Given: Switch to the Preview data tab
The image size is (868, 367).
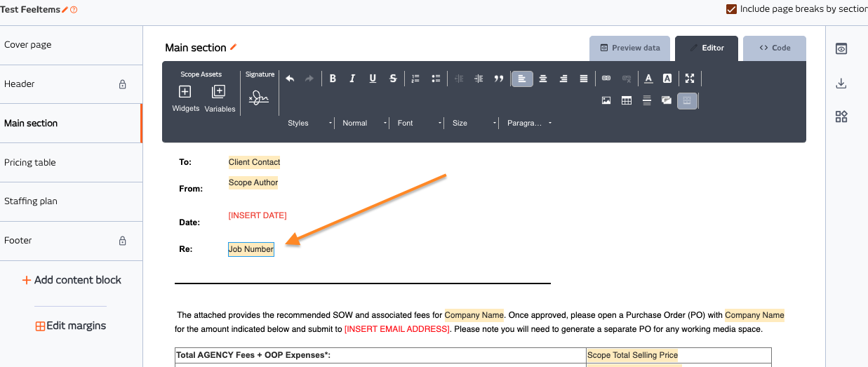Looking at the screenshot, I should point(629,48).
